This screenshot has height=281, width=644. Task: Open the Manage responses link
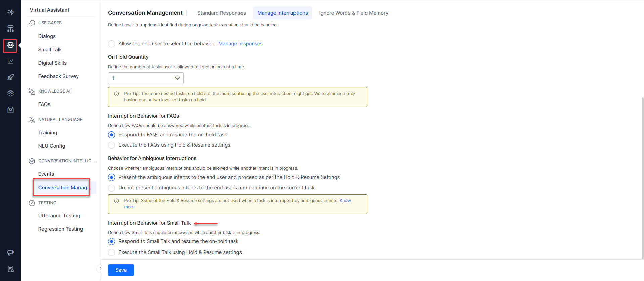[x=240, y=44]
